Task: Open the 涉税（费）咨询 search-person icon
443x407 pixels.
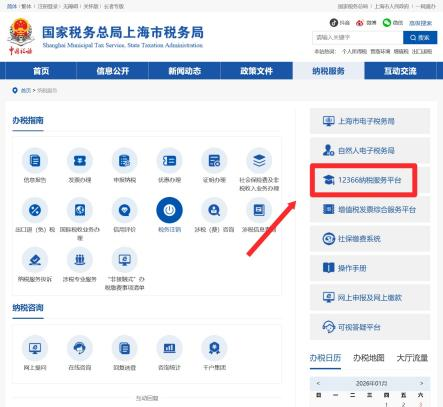Action: [x=214, y=210]
